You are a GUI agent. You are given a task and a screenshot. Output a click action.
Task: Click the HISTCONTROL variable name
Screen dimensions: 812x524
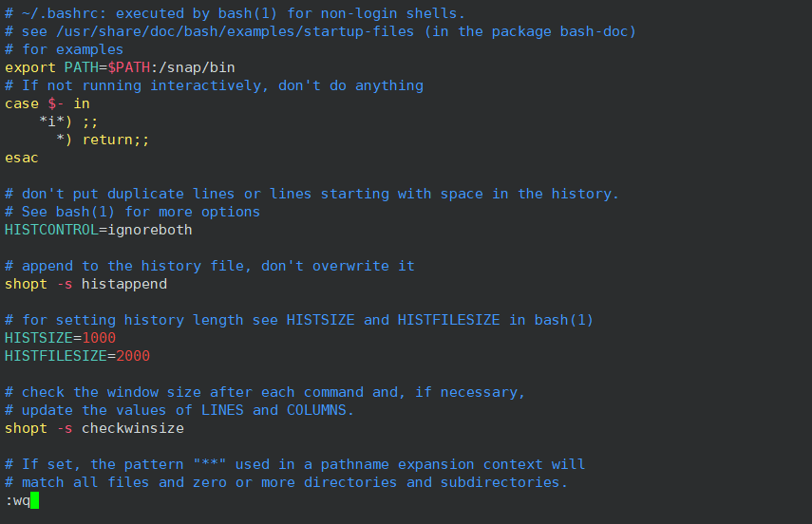pos(51,230)
